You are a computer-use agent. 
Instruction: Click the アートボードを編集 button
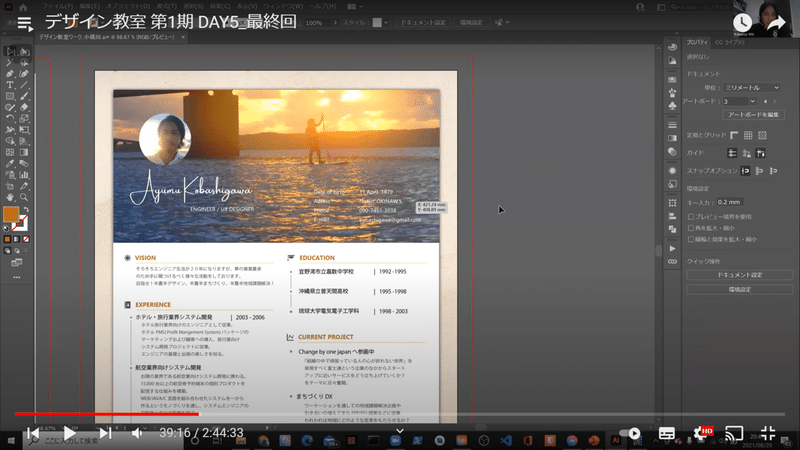coord(754,115)
